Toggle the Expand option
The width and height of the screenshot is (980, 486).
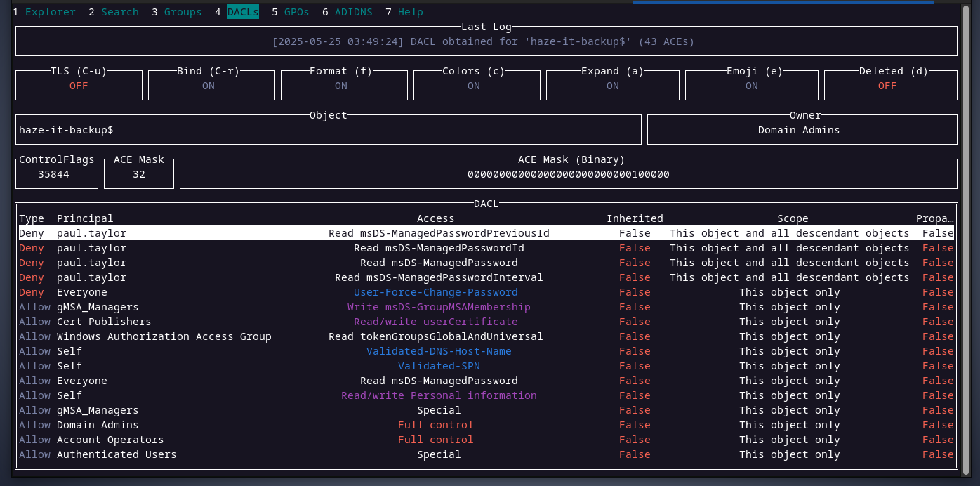tap(613, 86)
